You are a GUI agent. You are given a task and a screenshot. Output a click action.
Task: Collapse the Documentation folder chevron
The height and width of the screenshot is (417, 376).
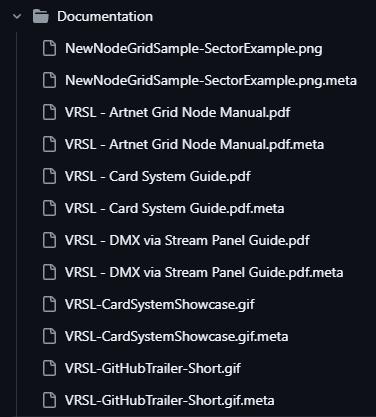click(17, 16)
